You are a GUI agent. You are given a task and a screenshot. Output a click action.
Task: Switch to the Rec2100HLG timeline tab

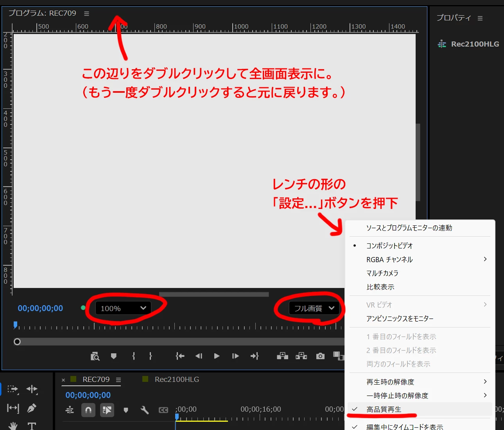pos(177,380)
